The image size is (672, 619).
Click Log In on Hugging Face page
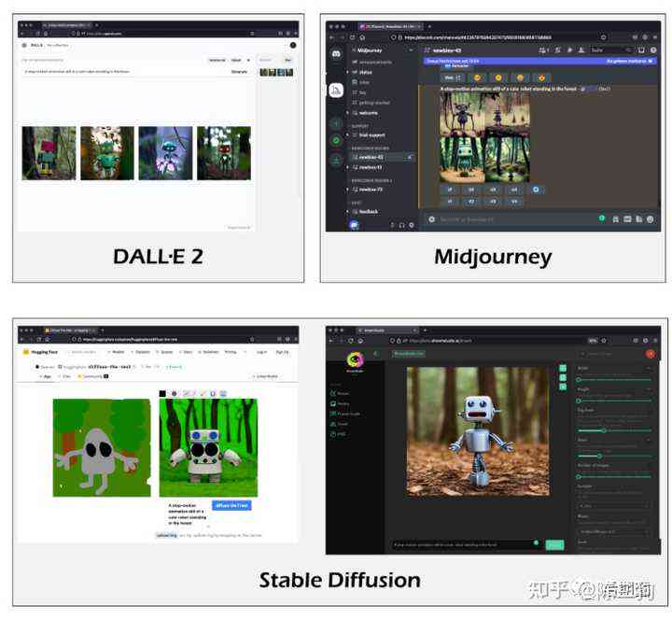[261, 352]
